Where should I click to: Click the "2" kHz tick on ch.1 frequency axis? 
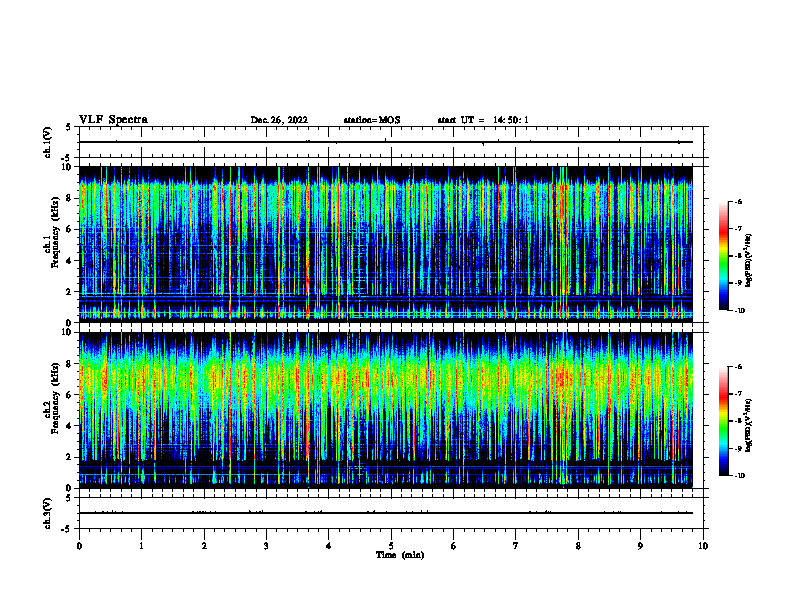click(70, 291)
